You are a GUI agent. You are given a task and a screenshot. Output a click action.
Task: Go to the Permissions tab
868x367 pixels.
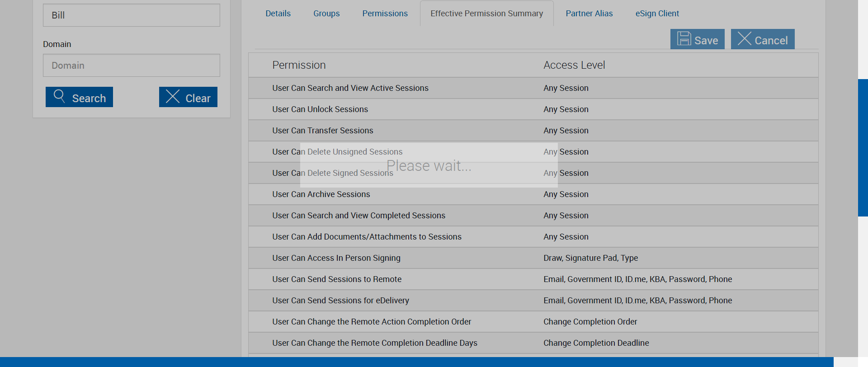point(385,14)
